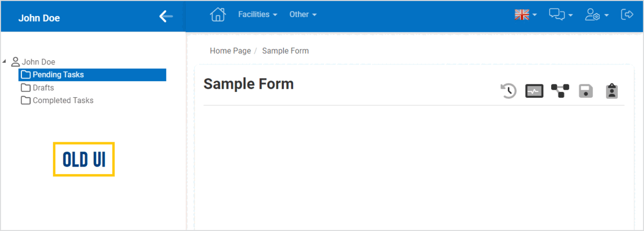The height and width of the screenshot is (231, 644).
Task: Collapse sidebar with the back arrow
Action: (166, 17)
